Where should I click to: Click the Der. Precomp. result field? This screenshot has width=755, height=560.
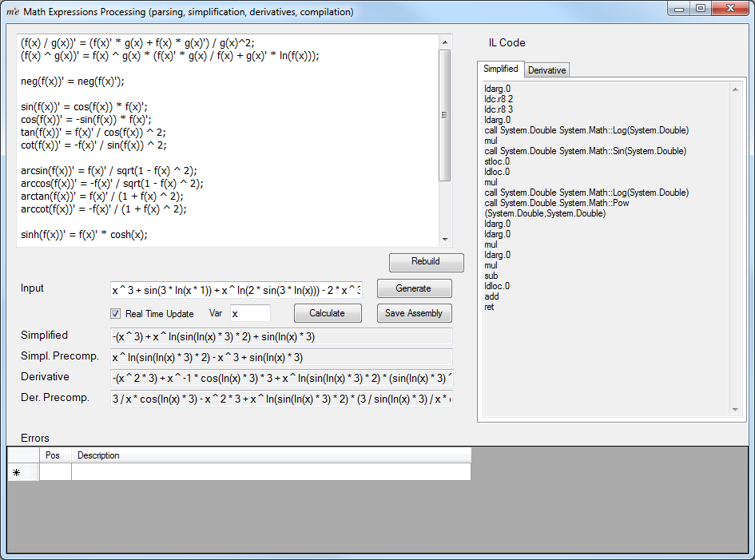[x=281, y=399]
